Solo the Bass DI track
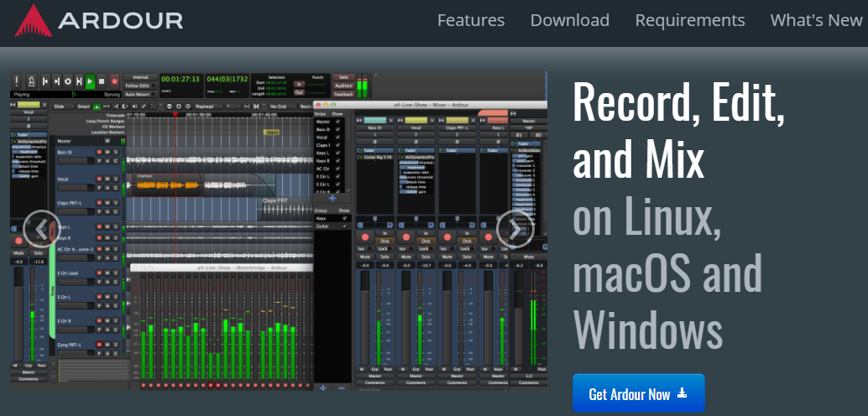Screen dimensions: 868x416 (116, 152)
